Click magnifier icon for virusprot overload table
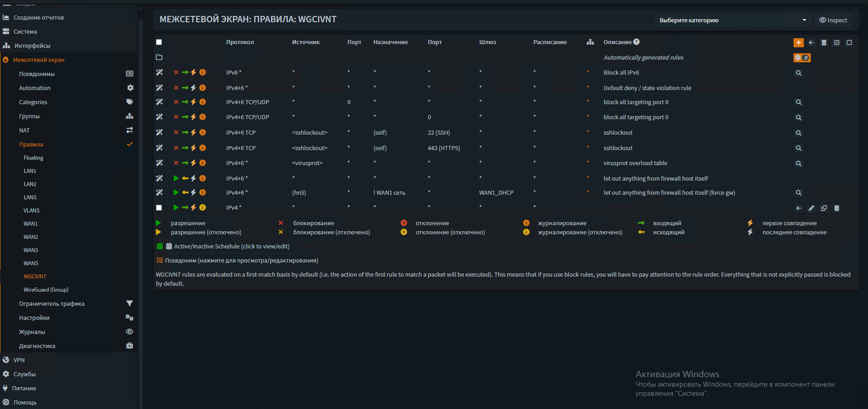 (798, 164)
